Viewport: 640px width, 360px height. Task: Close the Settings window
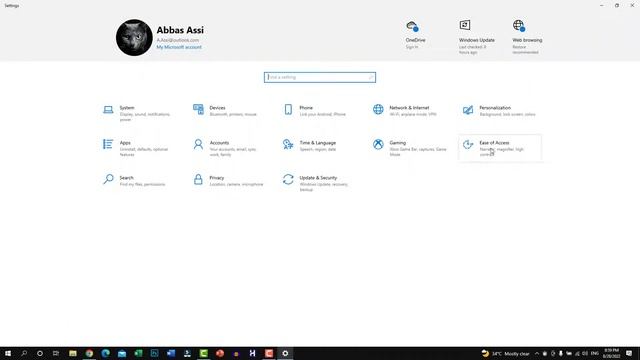[x=632, y=5]
